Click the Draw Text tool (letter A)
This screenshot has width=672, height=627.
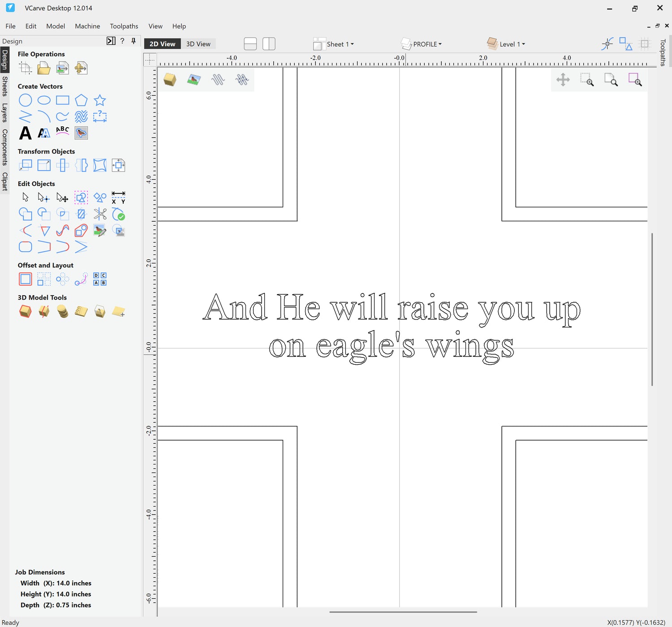pyautogui.click(x=25, y=133)
